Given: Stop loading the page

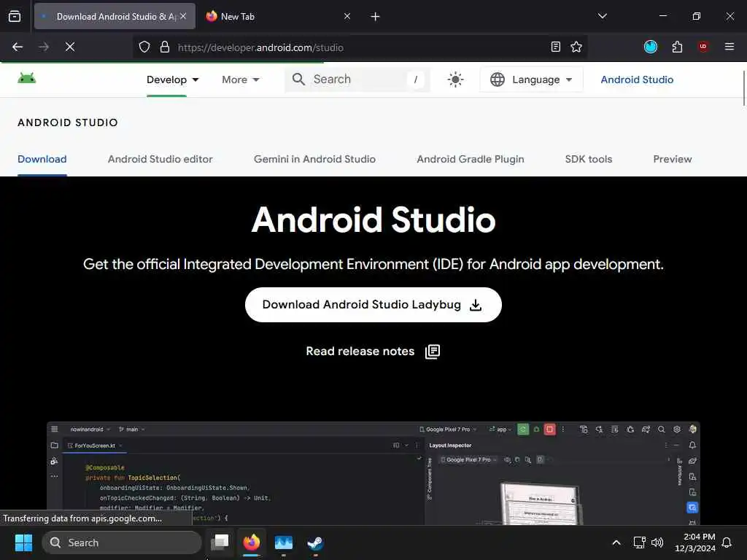Looking at the screenshot, I should (70, 47).
